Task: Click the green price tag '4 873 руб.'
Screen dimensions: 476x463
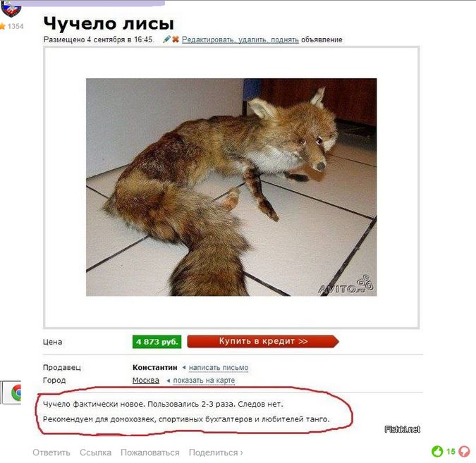Action: [x=157, y=342]
